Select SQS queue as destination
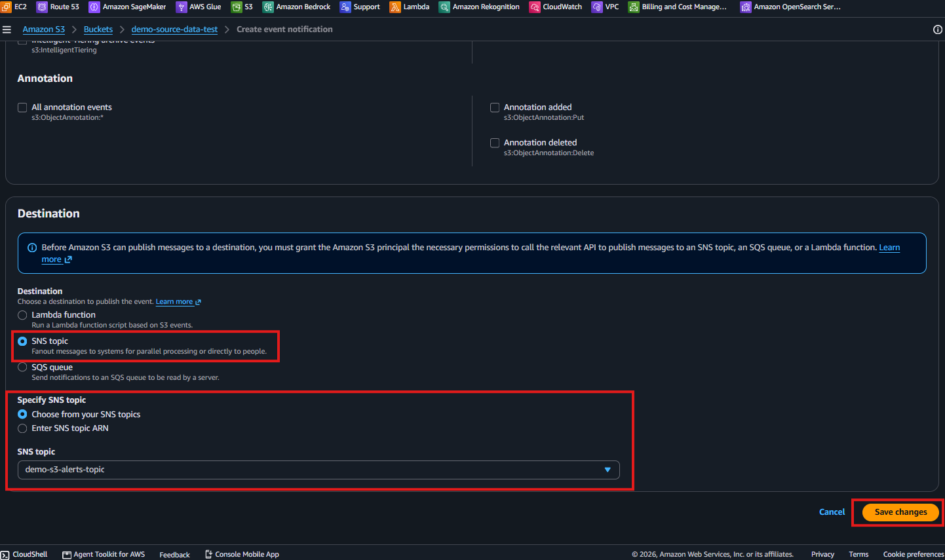The width and height of the screenshot is (945, 560). [x=22, y=367]
